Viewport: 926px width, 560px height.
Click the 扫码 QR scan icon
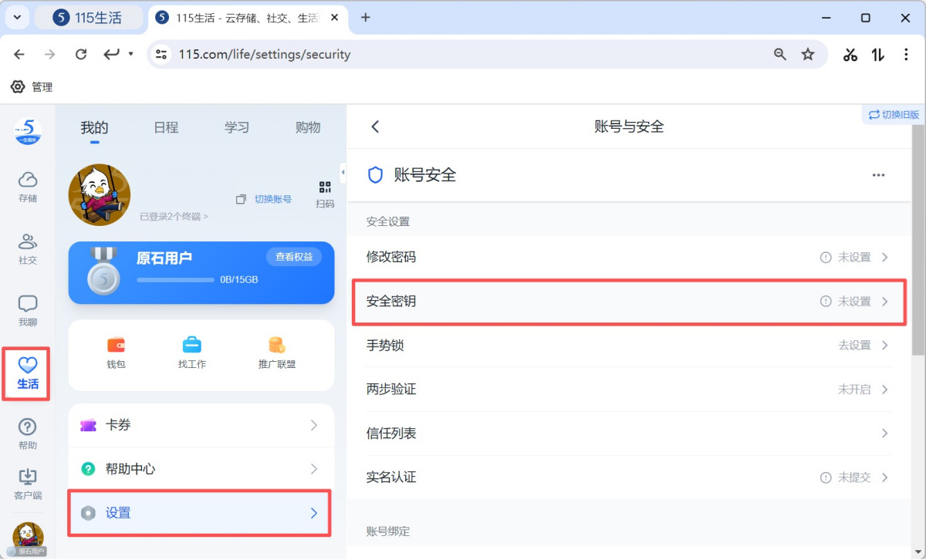[325, 194]
